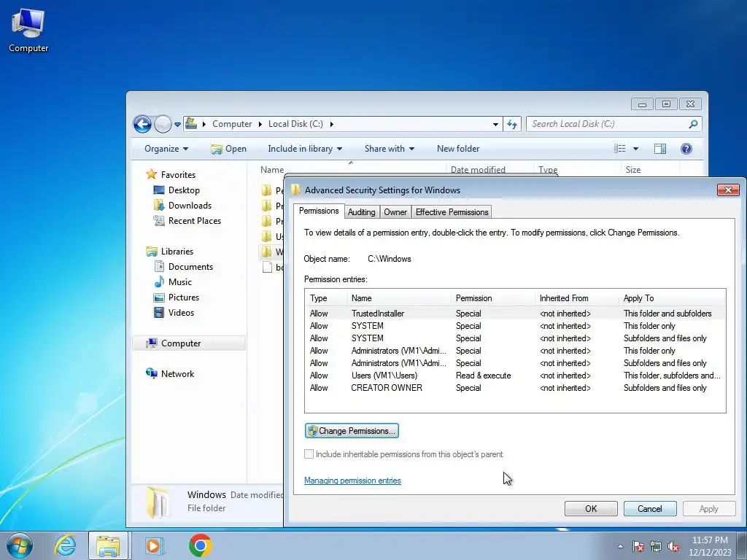This screenshot has width=747, height=560.
Task: Click Explorer's forward navigation arrow
Action: [163, 124]
